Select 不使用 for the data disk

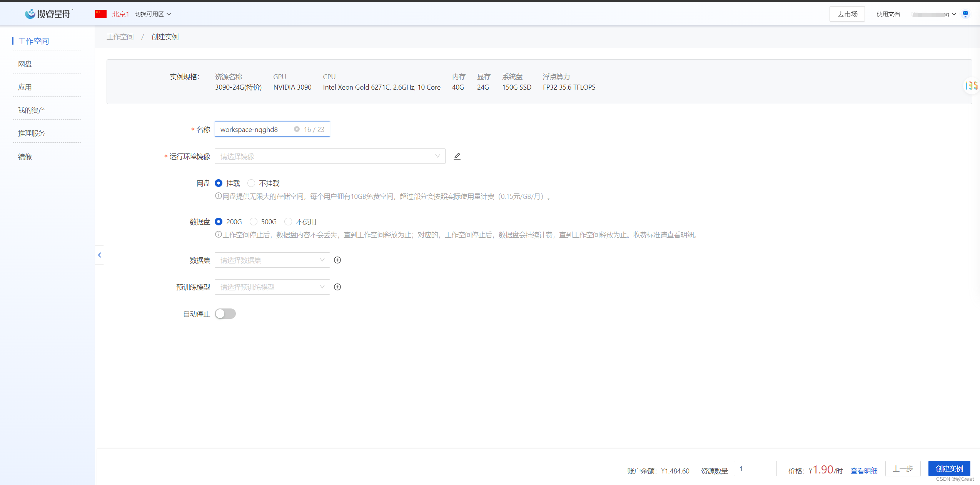coord(288,222)
